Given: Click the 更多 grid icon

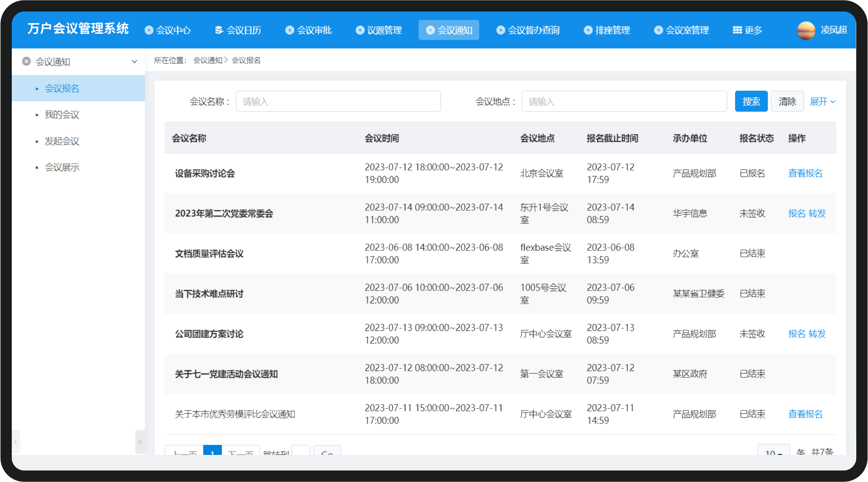Looking at the screenshot, I should pos(737,30).
